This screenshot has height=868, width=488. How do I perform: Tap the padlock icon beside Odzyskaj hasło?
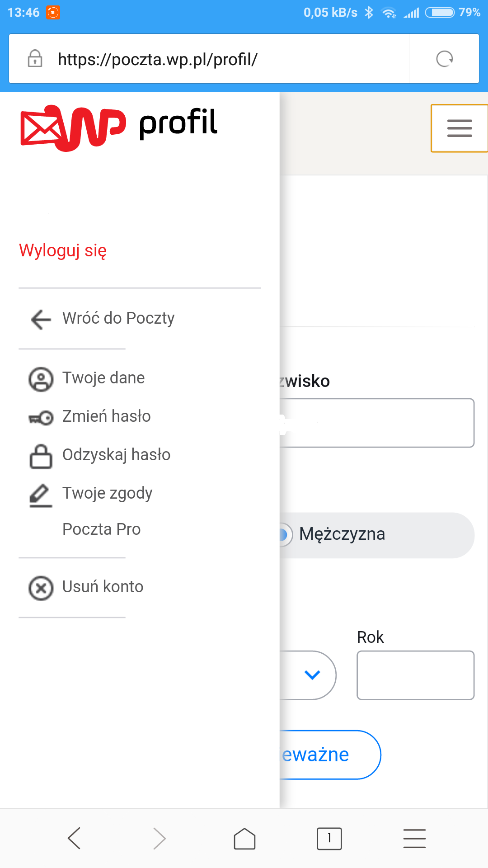(x=41, y=456)
